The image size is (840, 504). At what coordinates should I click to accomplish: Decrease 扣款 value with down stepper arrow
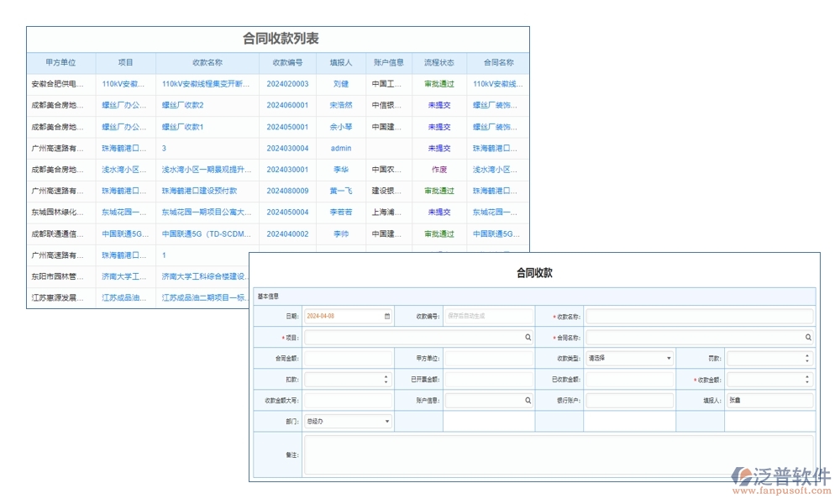[x=387, y=382]
